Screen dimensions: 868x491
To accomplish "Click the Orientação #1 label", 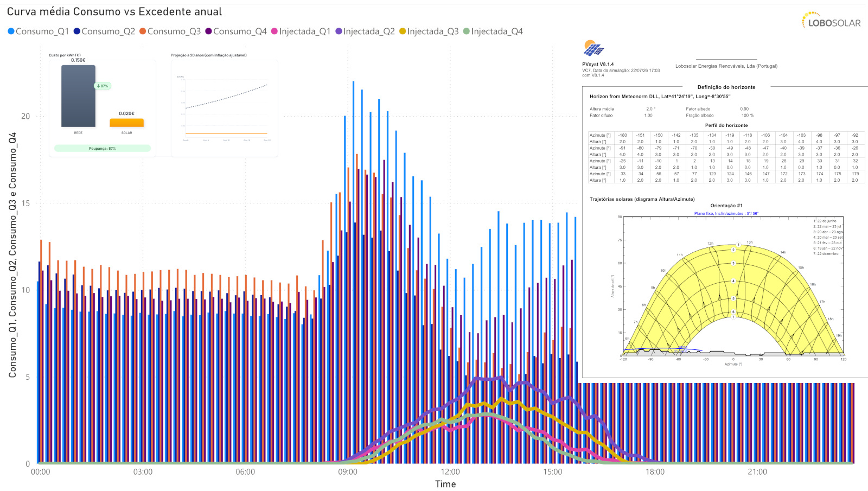I will (726, 206).
